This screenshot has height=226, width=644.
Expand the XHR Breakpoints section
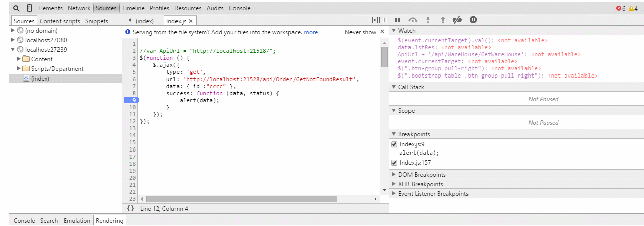tap(394, 184)
